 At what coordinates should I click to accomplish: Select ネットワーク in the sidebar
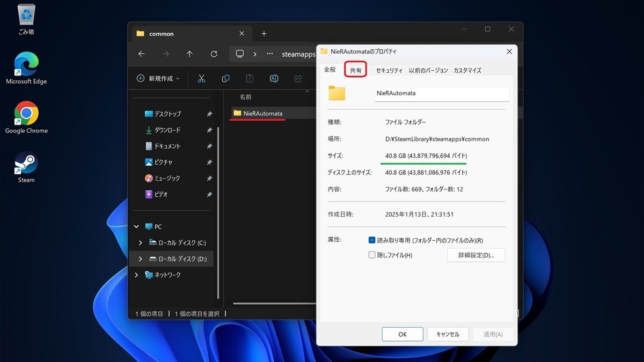point(163,275)
